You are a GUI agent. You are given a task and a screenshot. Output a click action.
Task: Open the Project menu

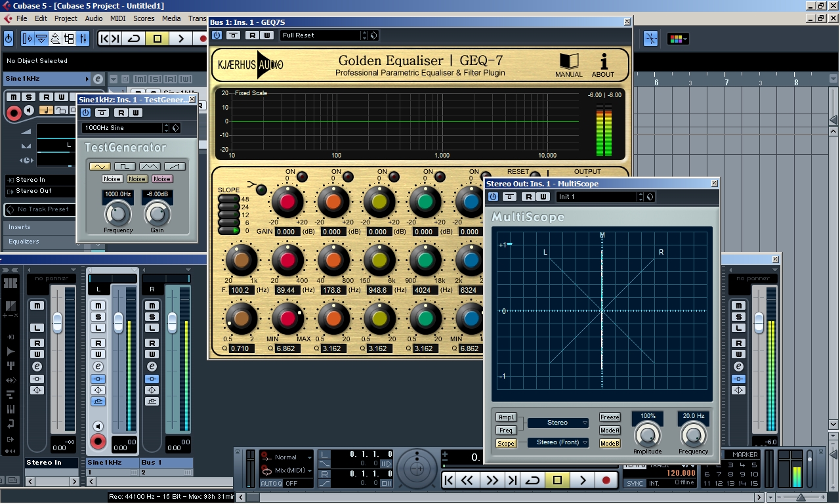pos(66,18)
